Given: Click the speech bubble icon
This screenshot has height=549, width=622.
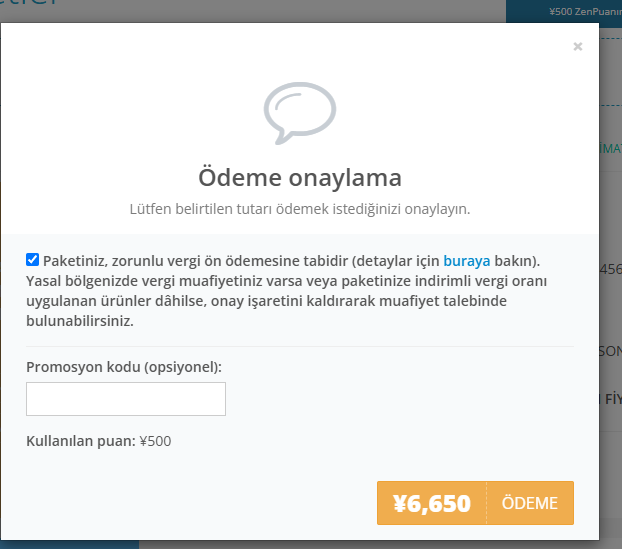Looking at the screenshot, I should point(299,112).
